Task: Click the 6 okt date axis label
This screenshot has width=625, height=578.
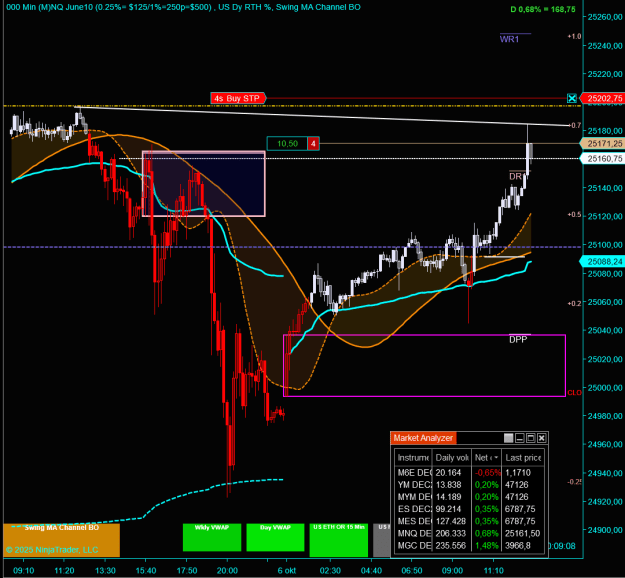Action: pos(287,570)
